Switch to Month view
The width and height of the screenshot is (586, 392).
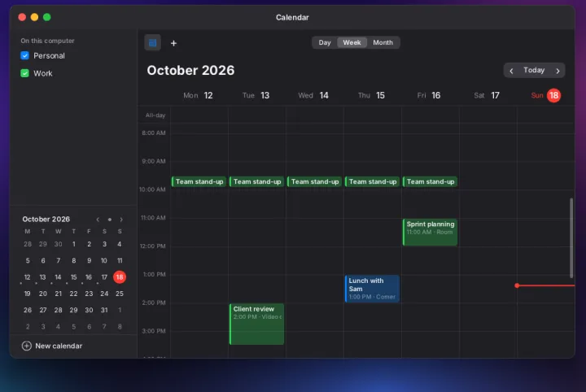pyautogui.click(x=383, y=42)
